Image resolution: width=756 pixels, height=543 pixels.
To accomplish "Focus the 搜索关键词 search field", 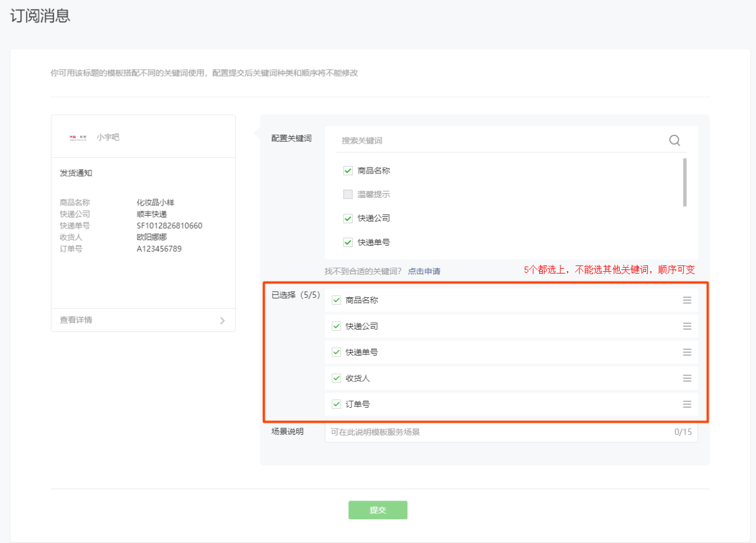I will (502, 141).
